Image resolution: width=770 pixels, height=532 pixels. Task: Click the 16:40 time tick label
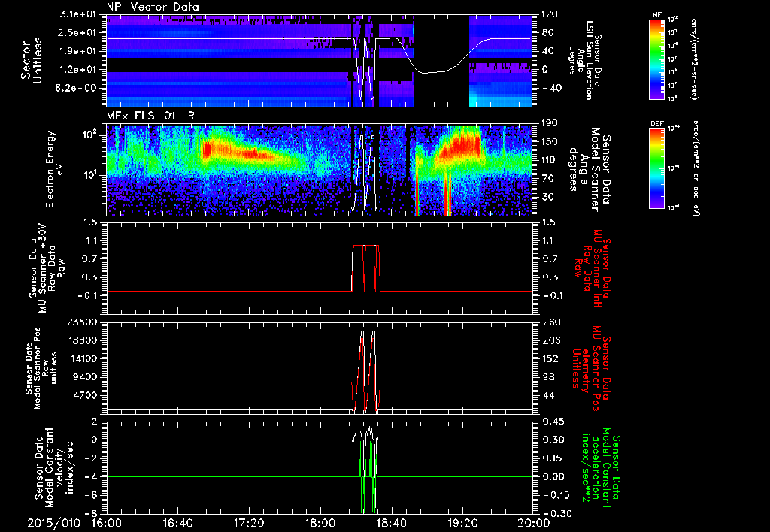pos(177,523)
